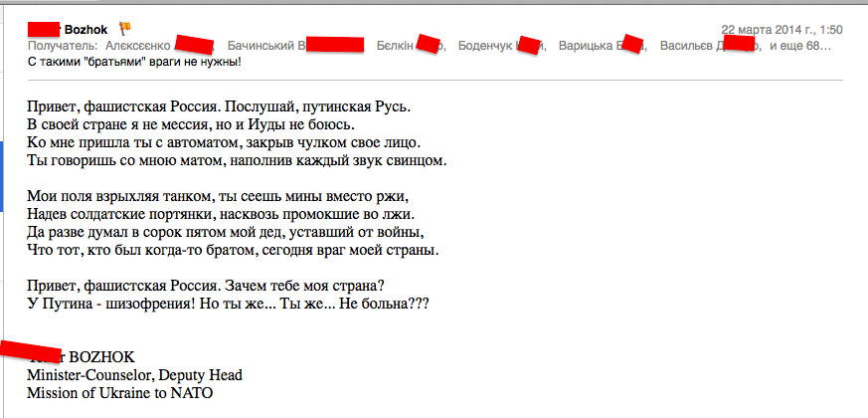Click the "Minister-Counselor, Deputy Head" signature line

[x=134, y=375]
